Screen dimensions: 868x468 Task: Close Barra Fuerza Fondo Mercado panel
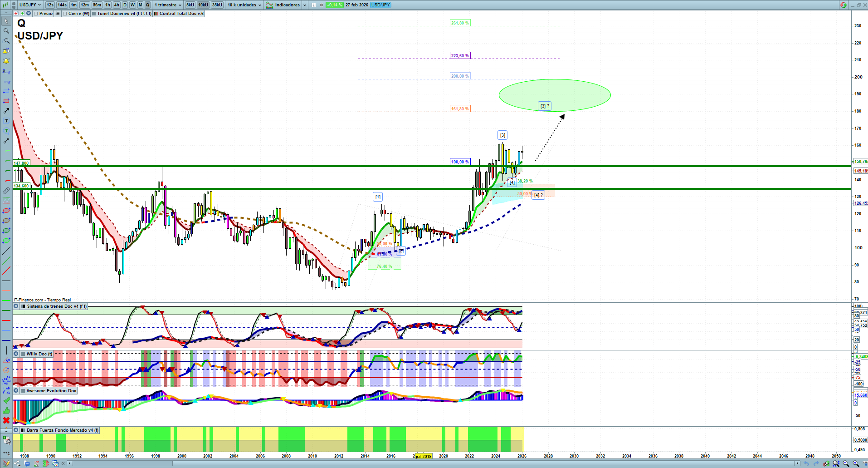[x=16, y=430]
